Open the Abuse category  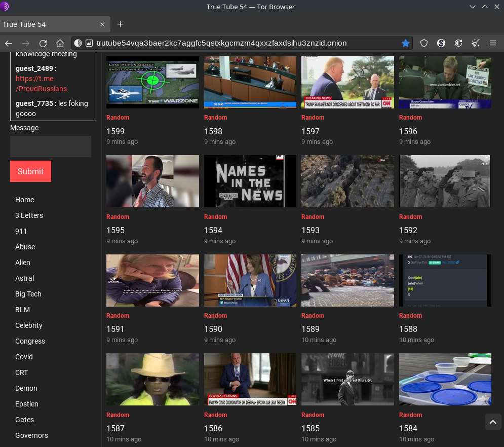click(x=25, y=247)
